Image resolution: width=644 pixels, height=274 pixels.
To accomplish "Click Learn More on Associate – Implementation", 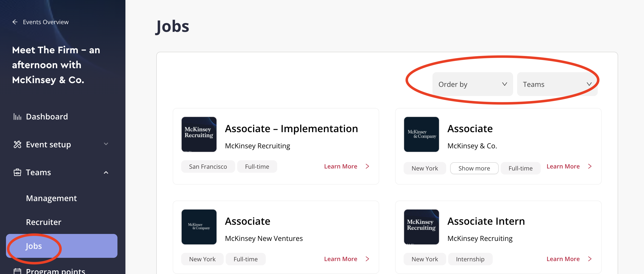I will (340, 166).
